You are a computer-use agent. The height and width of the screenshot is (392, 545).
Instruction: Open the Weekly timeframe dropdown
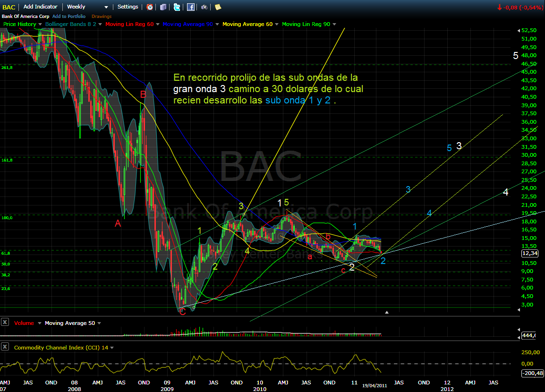click(x=87, y=7)
